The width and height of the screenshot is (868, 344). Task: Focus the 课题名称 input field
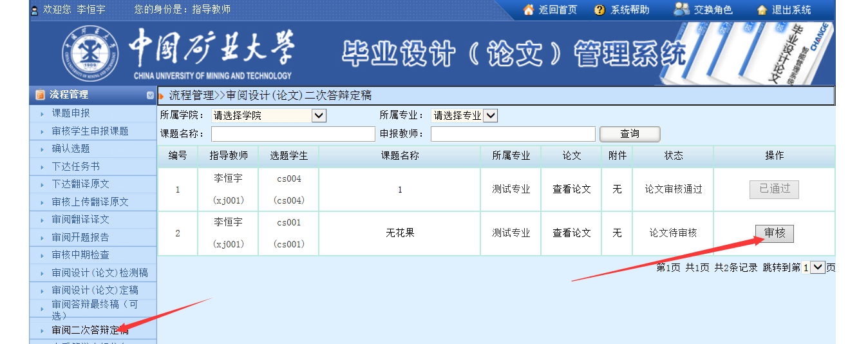click(x=293, y=134)
